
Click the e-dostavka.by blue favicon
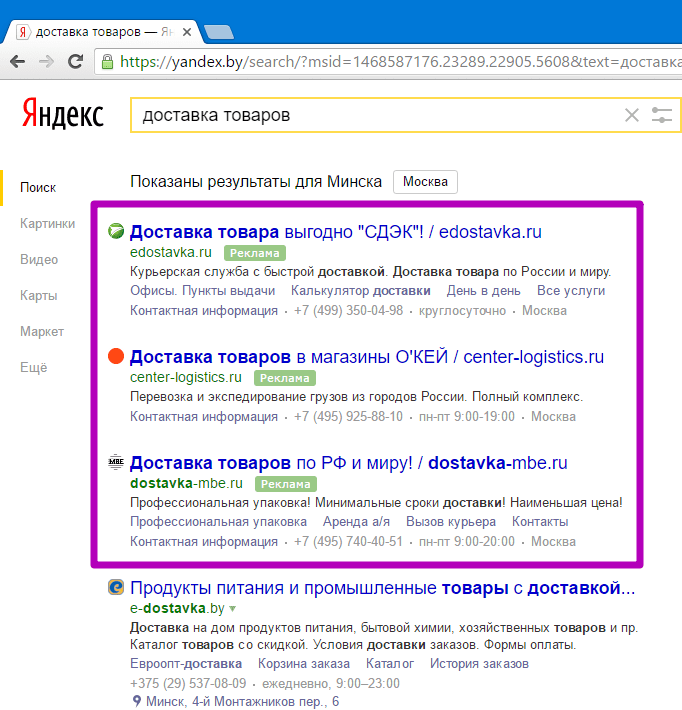(x=116, y=587)
